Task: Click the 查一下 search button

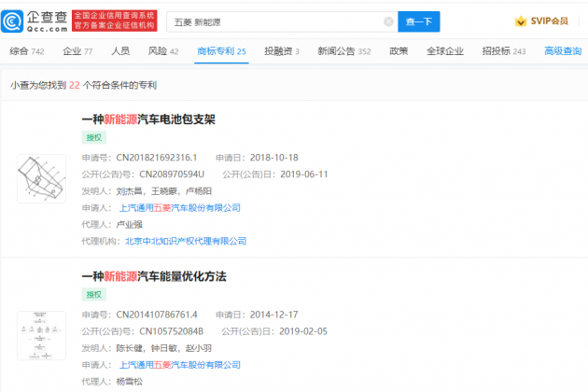Action: (419, 21)
